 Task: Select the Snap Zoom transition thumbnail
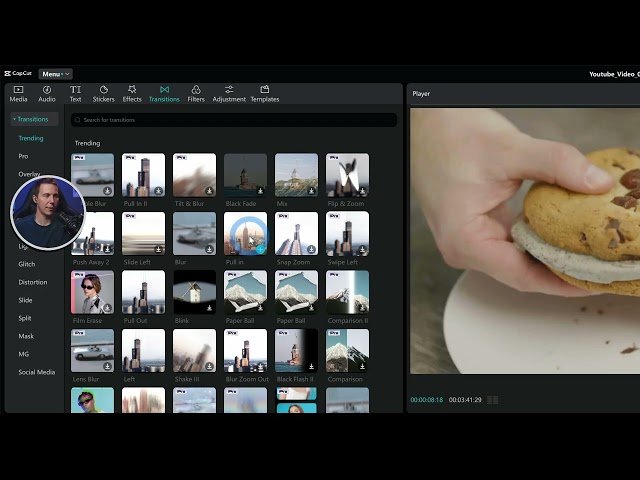(x=296, y=233)
